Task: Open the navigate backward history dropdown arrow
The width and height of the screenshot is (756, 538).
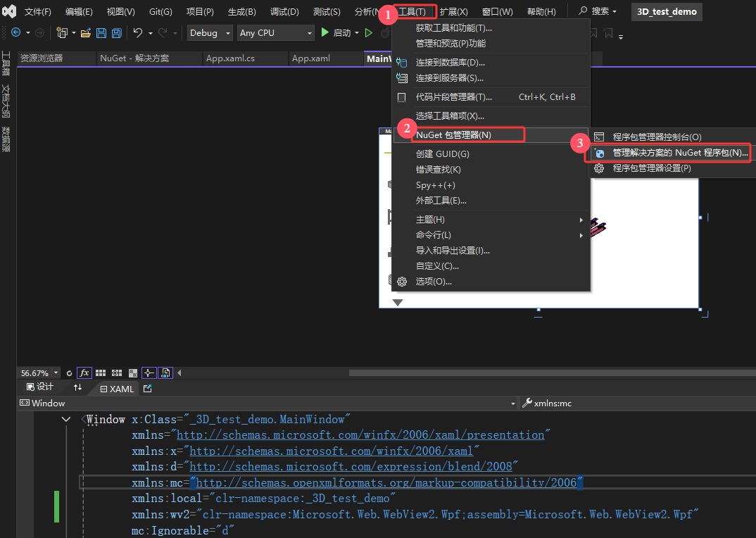Action: pos(28,33)
